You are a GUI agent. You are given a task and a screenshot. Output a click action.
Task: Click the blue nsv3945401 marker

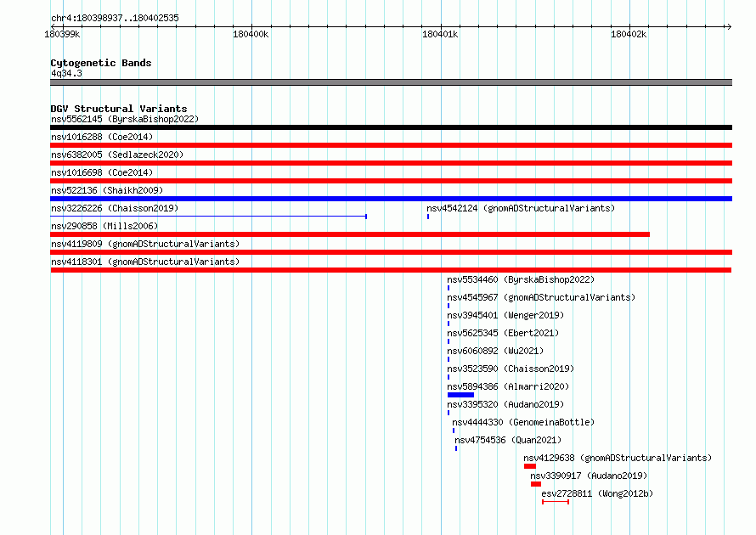click(449, 324)
